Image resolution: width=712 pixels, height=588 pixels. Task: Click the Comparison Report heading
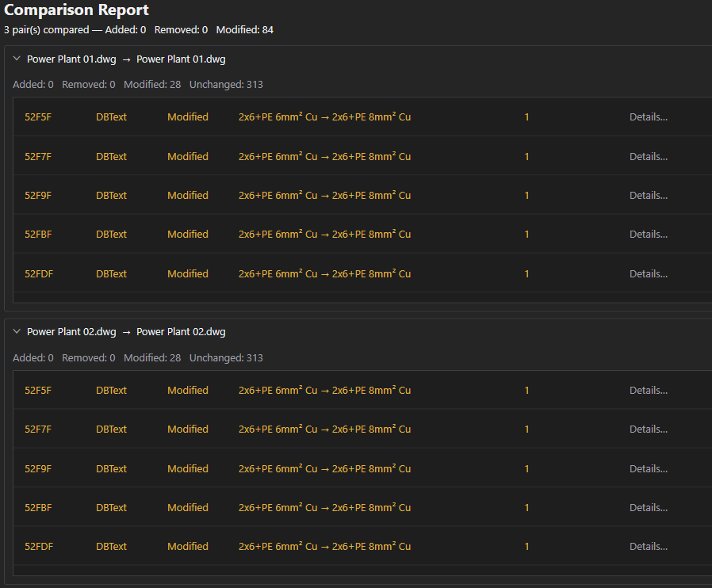(76, 10)
